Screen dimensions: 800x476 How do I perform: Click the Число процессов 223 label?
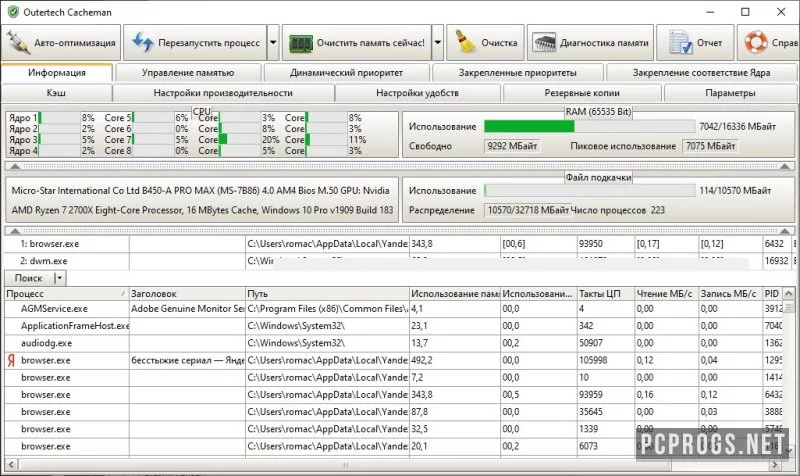click(618, 210)
